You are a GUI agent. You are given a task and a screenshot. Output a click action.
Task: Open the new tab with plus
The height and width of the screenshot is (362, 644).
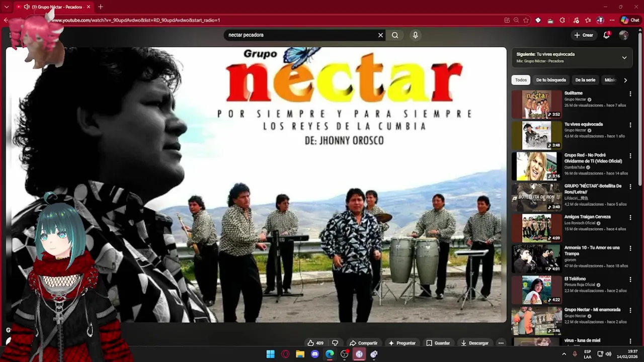[x=101, y=7]
